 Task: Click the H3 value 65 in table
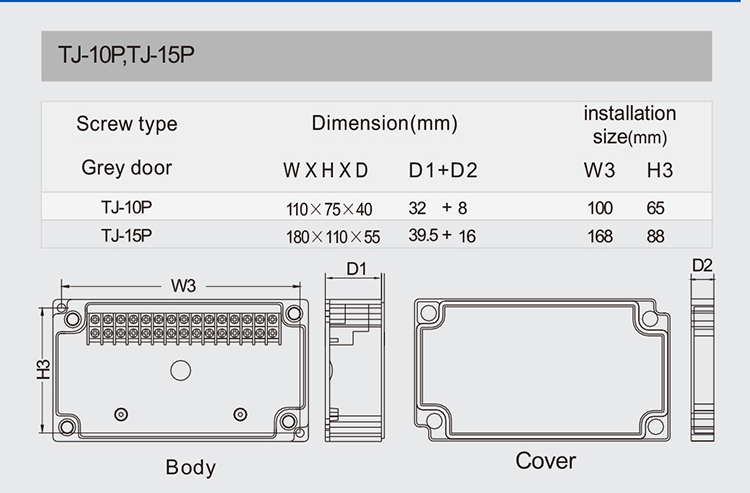(656, 209)
